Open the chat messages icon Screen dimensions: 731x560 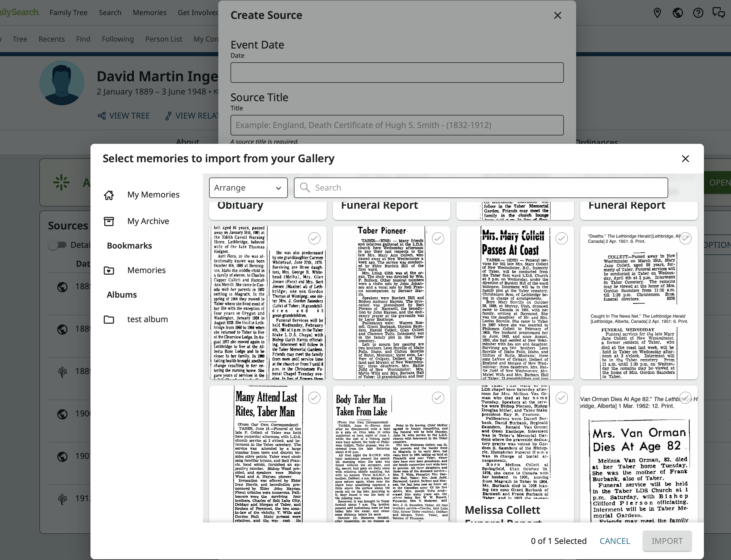click(718, 13)
